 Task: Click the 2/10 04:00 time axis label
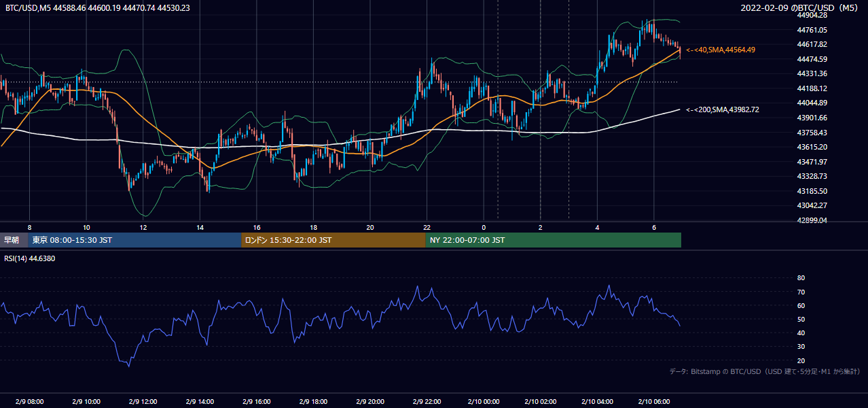coord(597,402)
